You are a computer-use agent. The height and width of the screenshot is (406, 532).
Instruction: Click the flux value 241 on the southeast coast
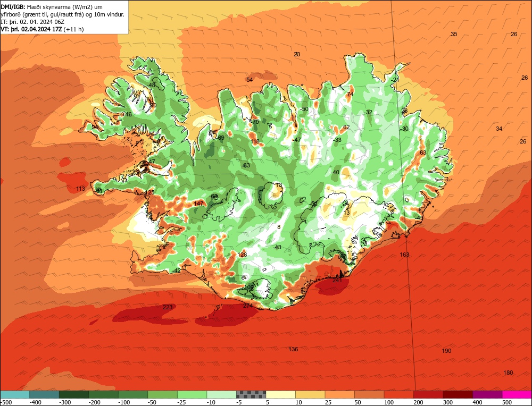tap(337, 280)
